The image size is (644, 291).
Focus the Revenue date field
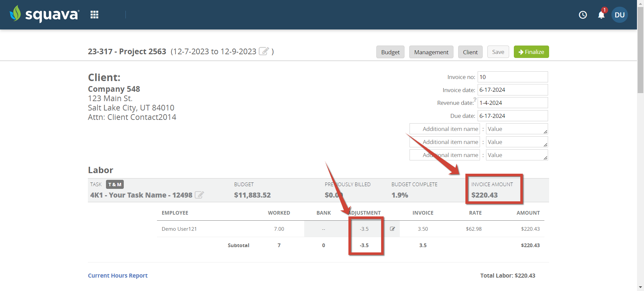point(513,103)
